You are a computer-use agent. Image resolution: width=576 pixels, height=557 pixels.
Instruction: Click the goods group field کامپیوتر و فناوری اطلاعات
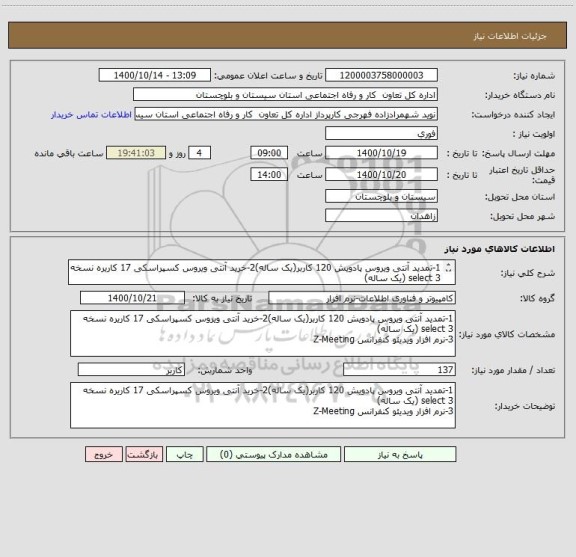click(362, 298)
